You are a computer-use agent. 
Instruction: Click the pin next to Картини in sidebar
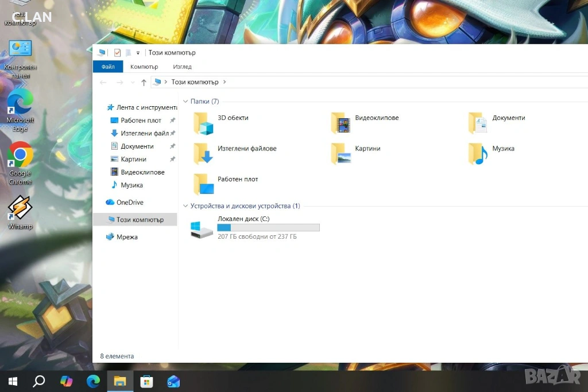click(x=172, y=160)
